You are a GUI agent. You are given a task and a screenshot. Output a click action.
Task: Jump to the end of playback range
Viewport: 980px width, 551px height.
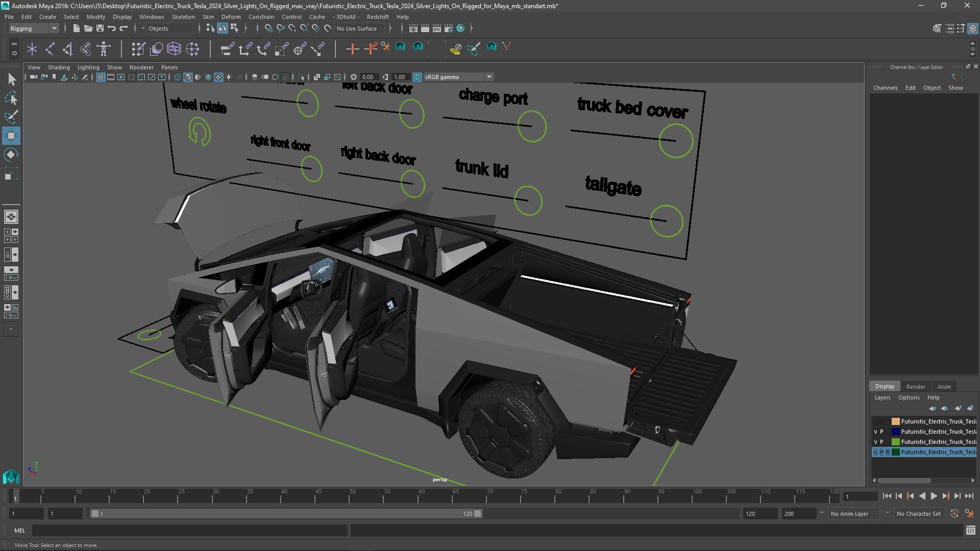(x=969, y=496)
